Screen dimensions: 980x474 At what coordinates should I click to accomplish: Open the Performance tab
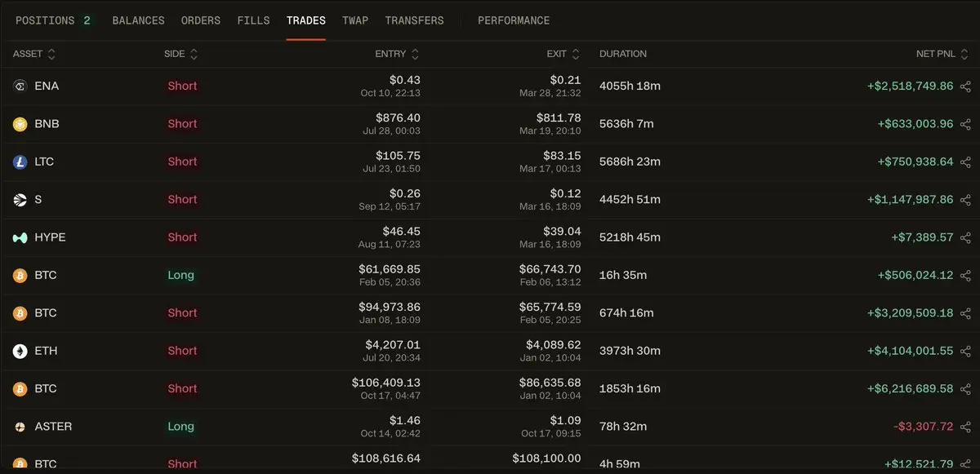514,20
